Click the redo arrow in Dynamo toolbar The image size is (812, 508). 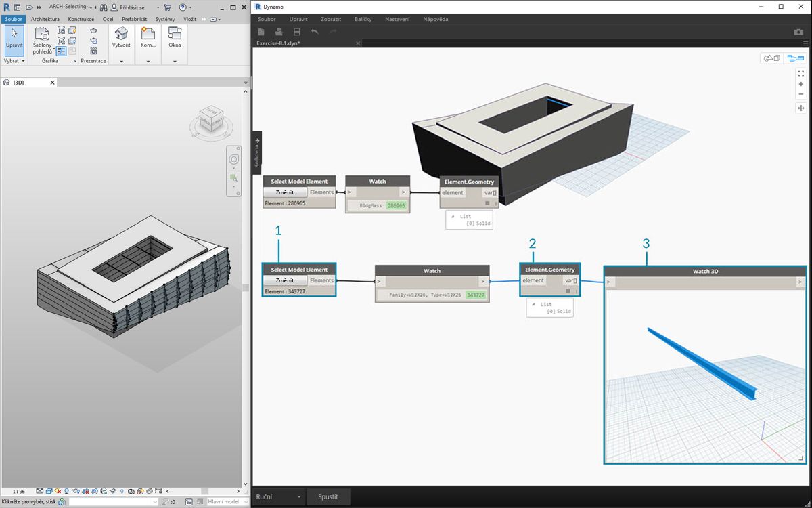(332, 32)
